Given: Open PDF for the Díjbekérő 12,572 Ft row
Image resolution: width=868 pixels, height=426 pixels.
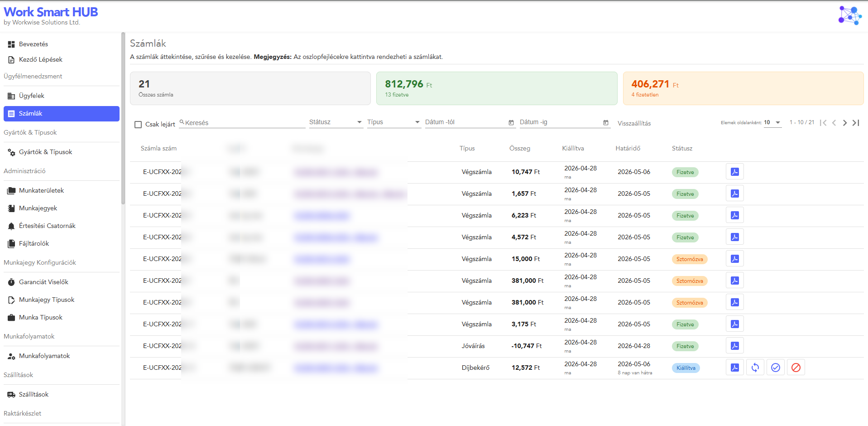Looking at the screenshot, I should click(734, 368).
